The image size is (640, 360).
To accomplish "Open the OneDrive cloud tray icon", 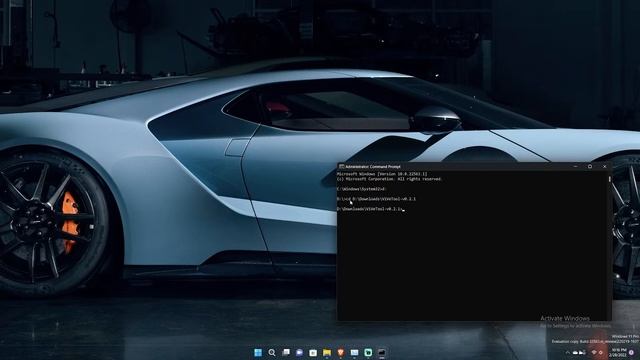I will tap(575, 353).
